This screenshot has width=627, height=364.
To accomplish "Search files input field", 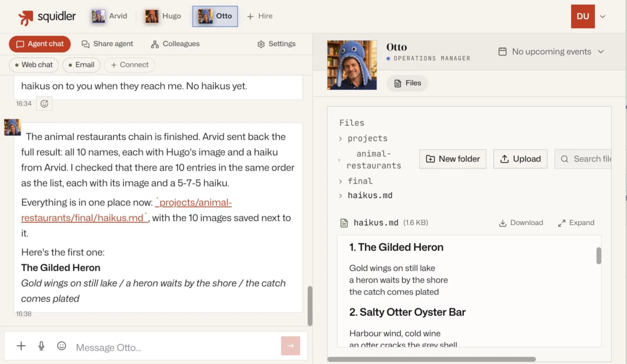I will (583, 159).
